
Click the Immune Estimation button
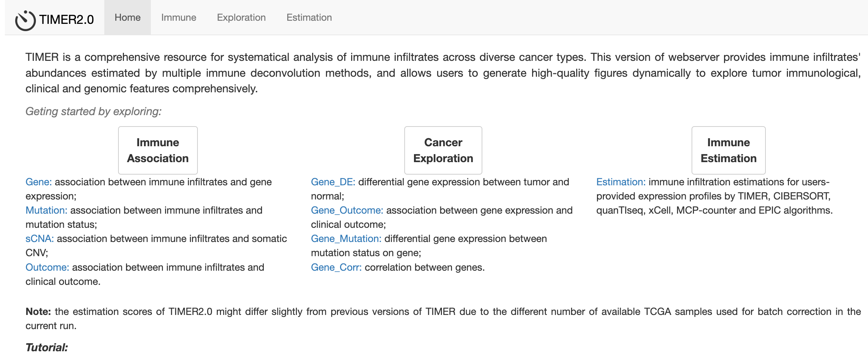[729, 150]
